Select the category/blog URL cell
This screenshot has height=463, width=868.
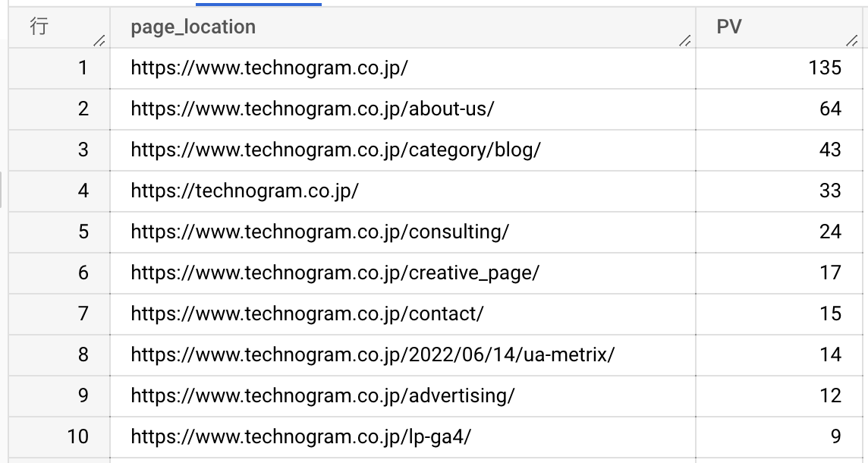tap(402, 150)
